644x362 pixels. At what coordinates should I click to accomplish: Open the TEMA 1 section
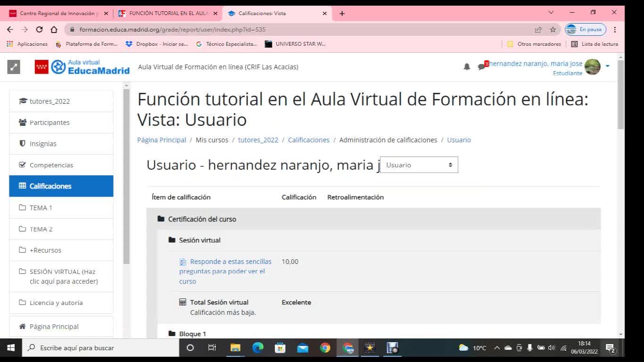(61, 208)
